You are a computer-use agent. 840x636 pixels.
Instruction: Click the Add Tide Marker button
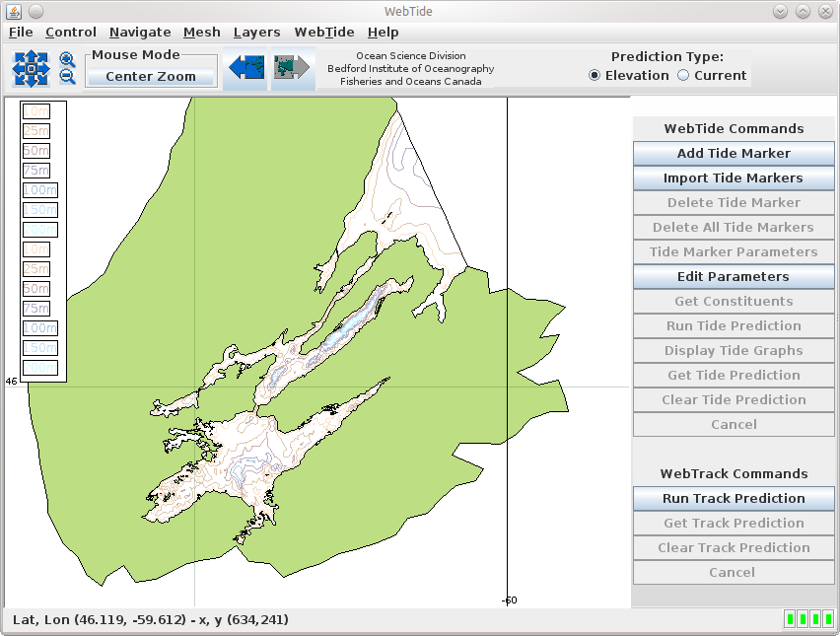pyautogui.click(x=734, y=154)
